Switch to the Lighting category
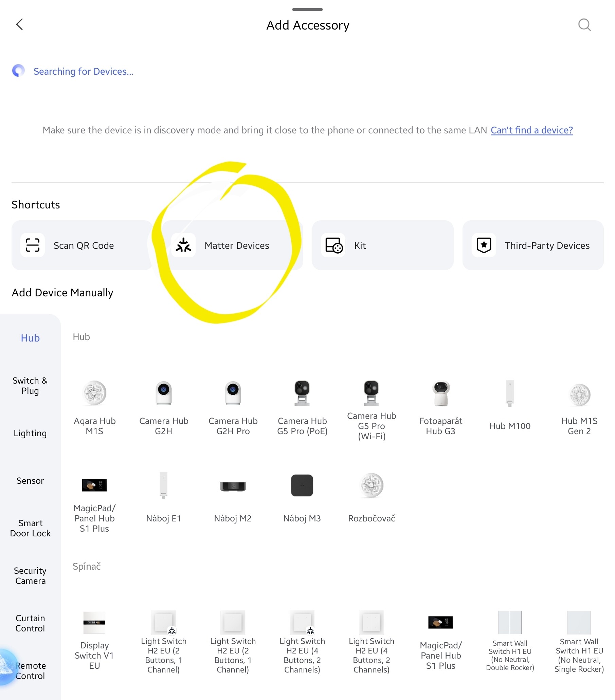The width and height of the screenshot is (615, 700). [30, 433]
